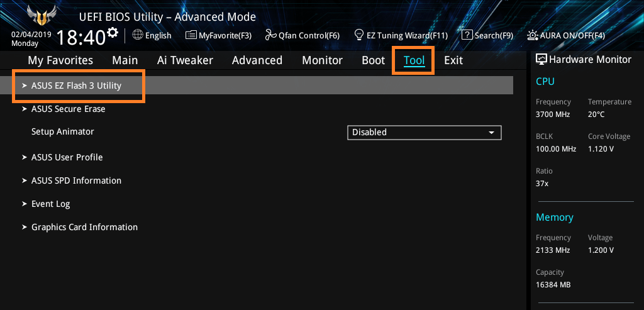Click the 02/04/2019 Monday date
Viewport: 644px width, 310px height.
pos(31,38)
